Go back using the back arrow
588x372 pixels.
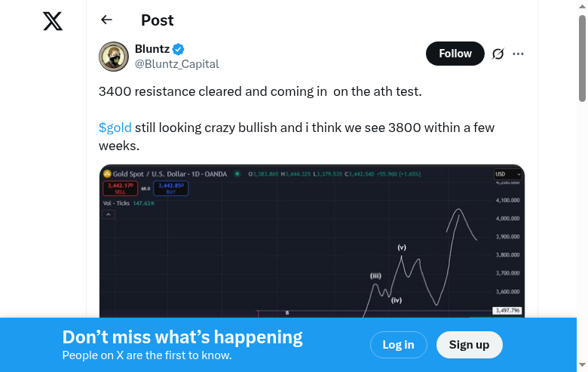coord(106,20)
